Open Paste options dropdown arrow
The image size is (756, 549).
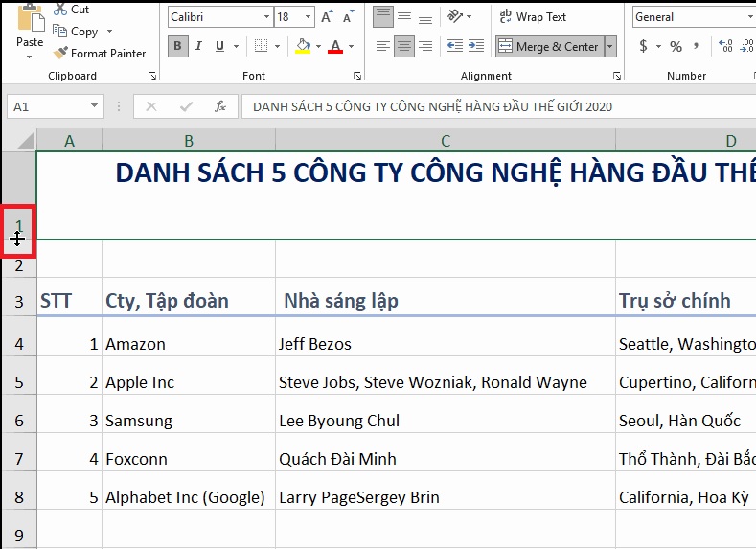point(30,57)
